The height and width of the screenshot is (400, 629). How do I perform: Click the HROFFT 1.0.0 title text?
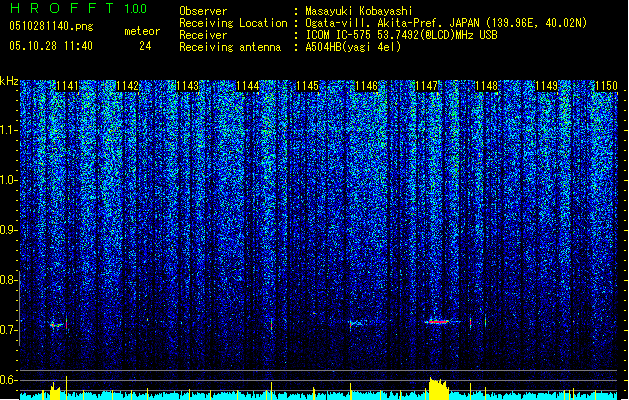(78, 8)
